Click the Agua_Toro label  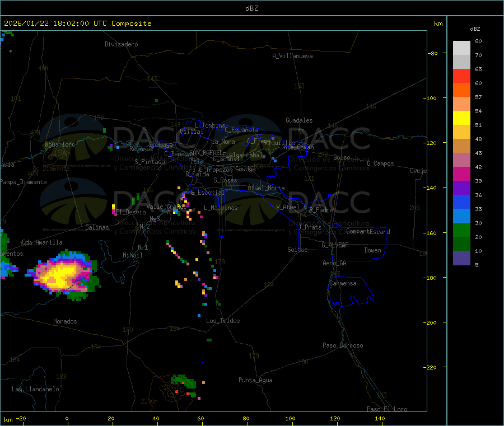click(60, 144)
